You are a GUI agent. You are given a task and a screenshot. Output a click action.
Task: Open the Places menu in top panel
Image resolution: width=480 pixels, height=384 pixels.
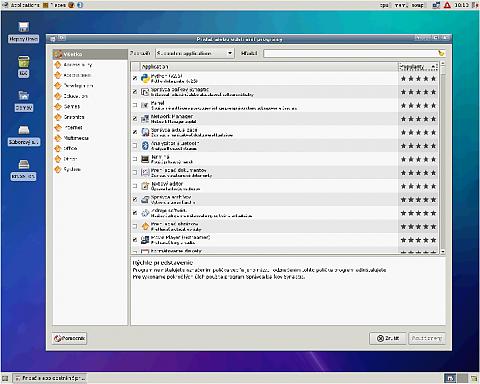click(55, 5)
